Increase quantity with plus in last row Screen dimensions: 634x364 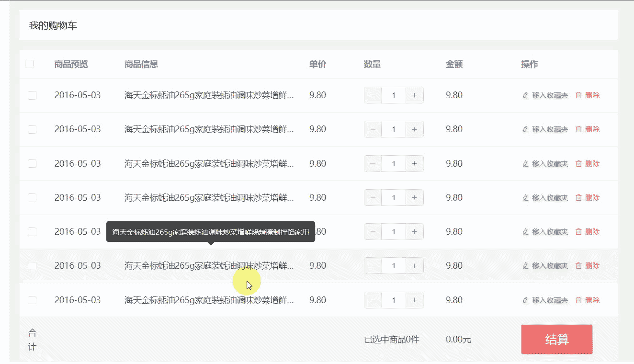click(415, 300)
